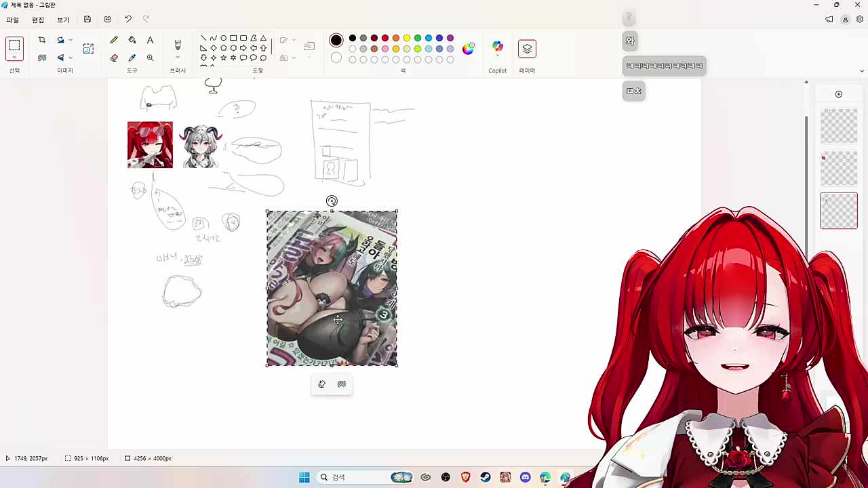Pick the purple color swatch
The height and width of the screenshot is (488, 868).
tap(450, 38)
